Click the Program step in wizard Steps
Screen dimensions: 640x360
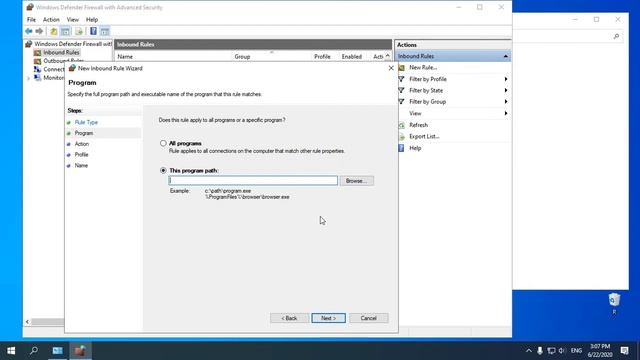tap(84, 133)
